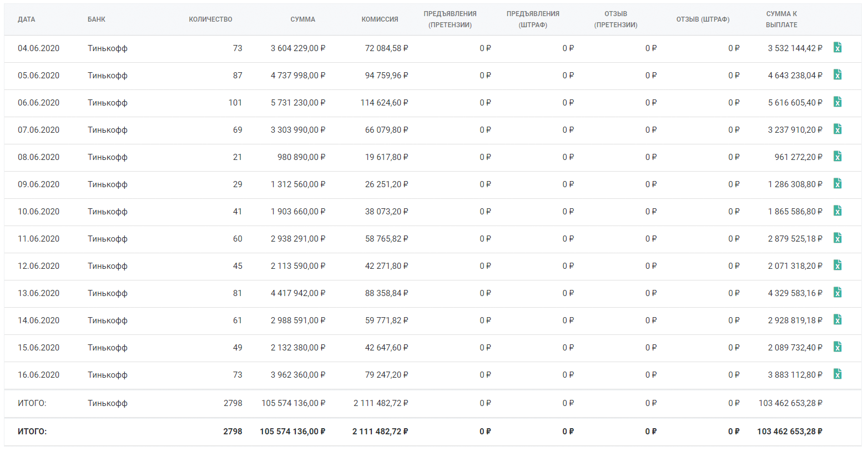
Task: Click the СУММА column header
Action: pos(302,19)
